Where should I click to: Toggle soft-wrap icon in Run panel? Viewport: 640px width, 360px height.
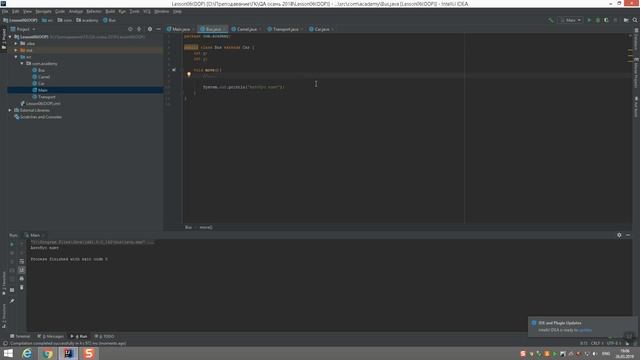tap(22, 261)
